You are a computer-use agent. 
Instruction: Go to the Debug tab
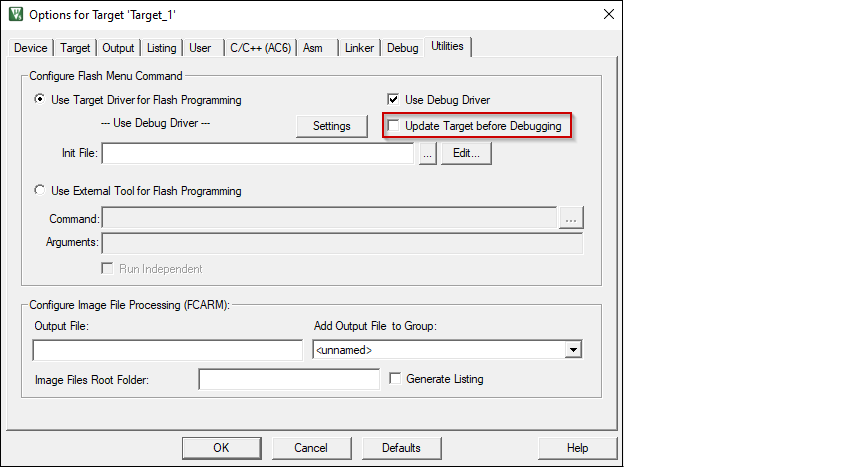tap(402, 48)
